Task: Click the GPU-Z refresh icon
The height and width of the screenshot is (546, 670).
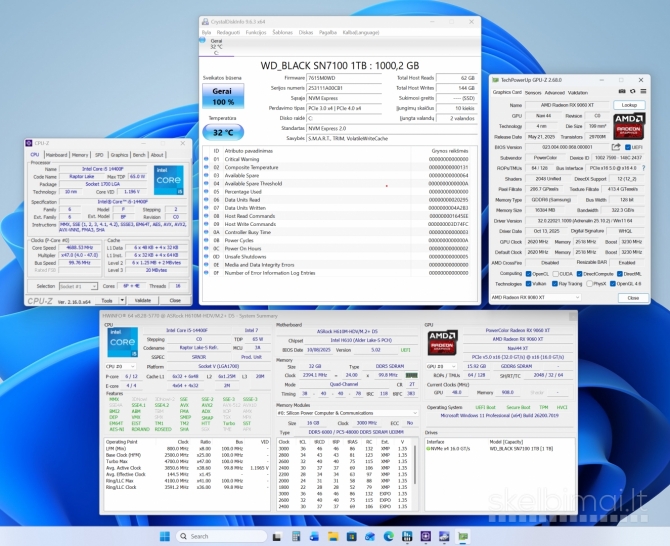Action: (x=633, y=91)
